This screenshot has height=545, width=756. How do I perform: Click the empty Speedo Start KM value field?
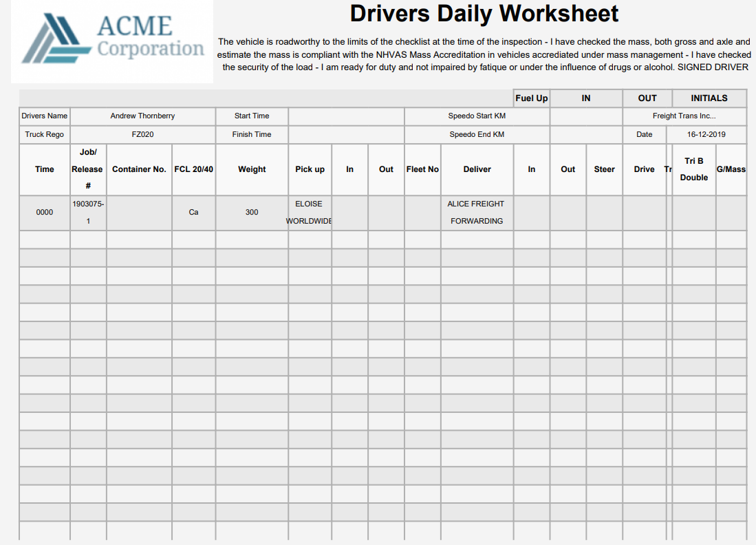pos(586,116)
